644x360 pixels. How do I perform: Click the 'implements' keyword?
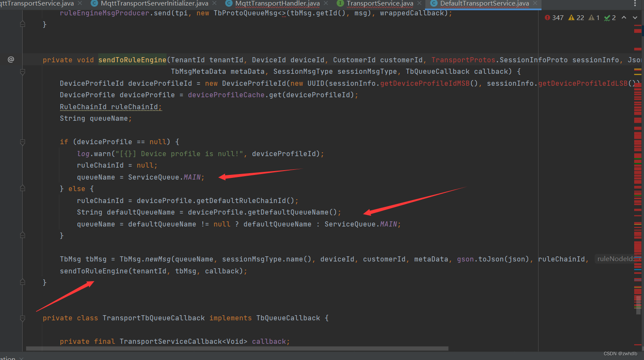point(231,318)
